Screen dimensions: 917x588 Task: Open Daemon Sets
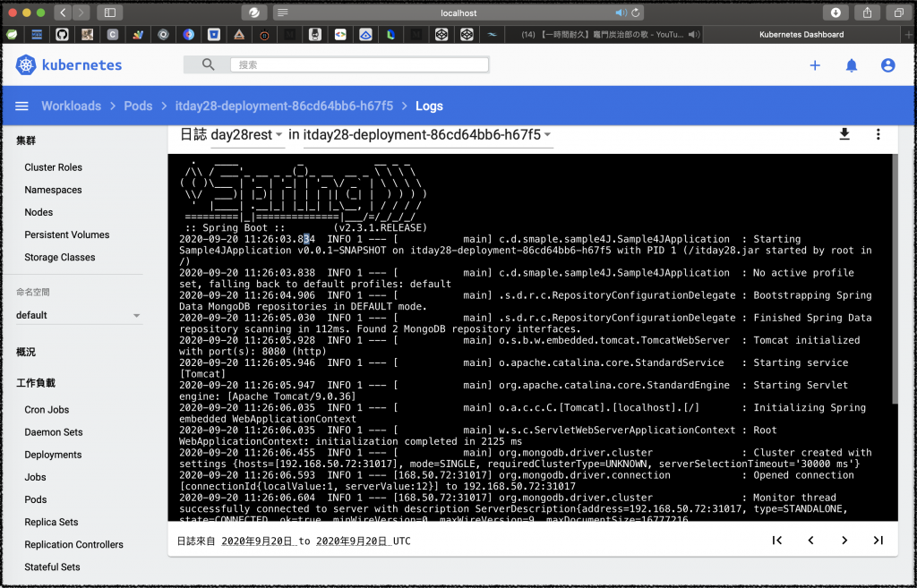point(53,432)
